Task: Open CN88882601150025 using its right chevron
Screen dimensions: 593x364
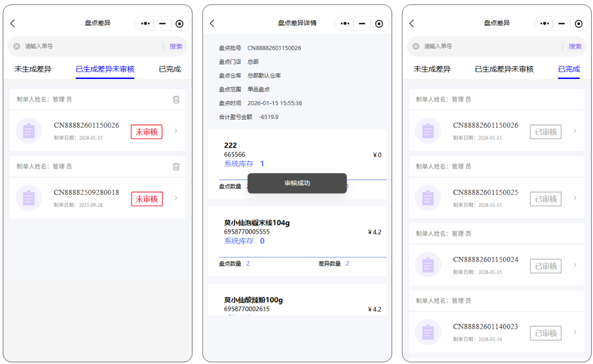Action: (x=575, y=198)
